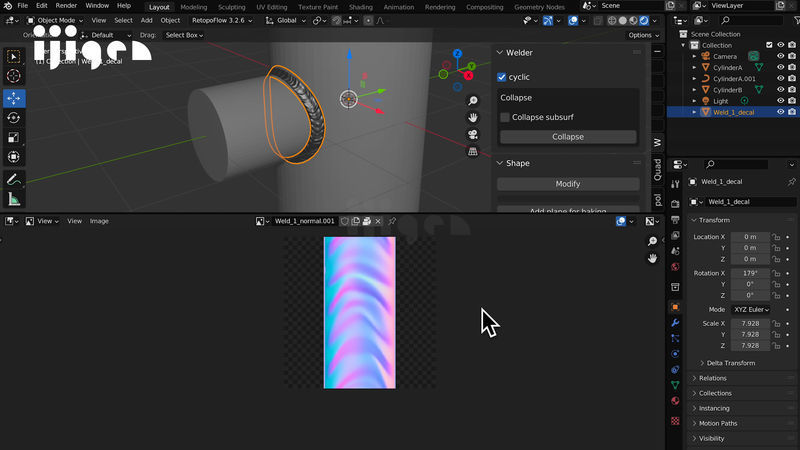Open the Object Data properties green triangle tab
The width and height of the screenshot is (800, 450).
click(675, 385)
